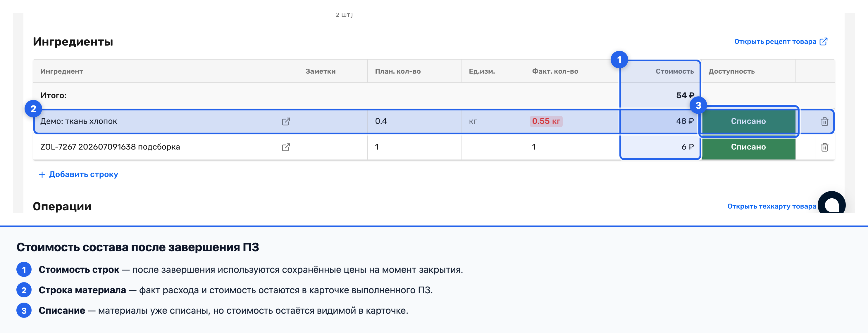This screenshot has width=868, height=333.
Task: Click the кг unit cell
Action: 493,121
